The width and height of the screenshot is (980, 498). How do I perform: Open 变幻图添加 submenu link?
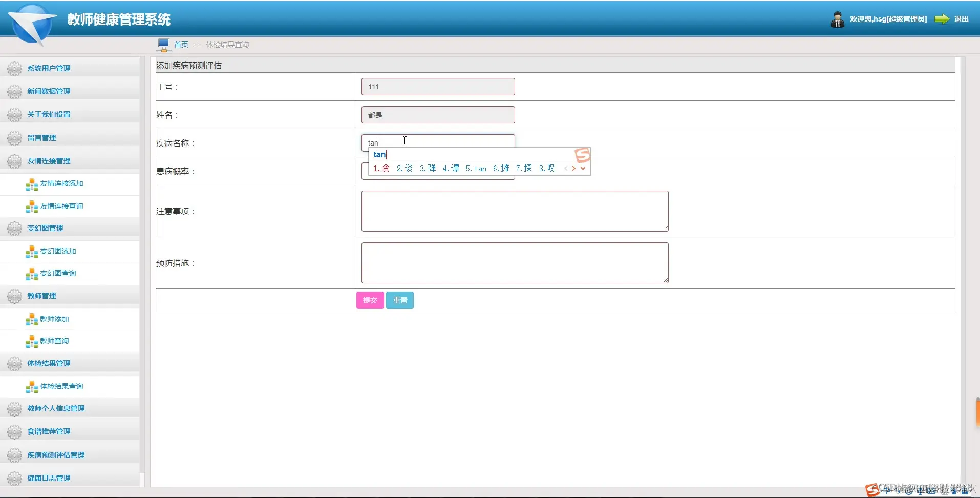coord(58,251)
